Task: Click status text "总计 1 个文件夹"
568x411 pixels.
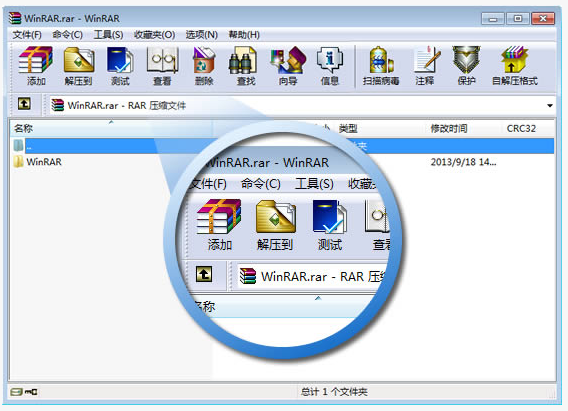Action: (334, 392)
